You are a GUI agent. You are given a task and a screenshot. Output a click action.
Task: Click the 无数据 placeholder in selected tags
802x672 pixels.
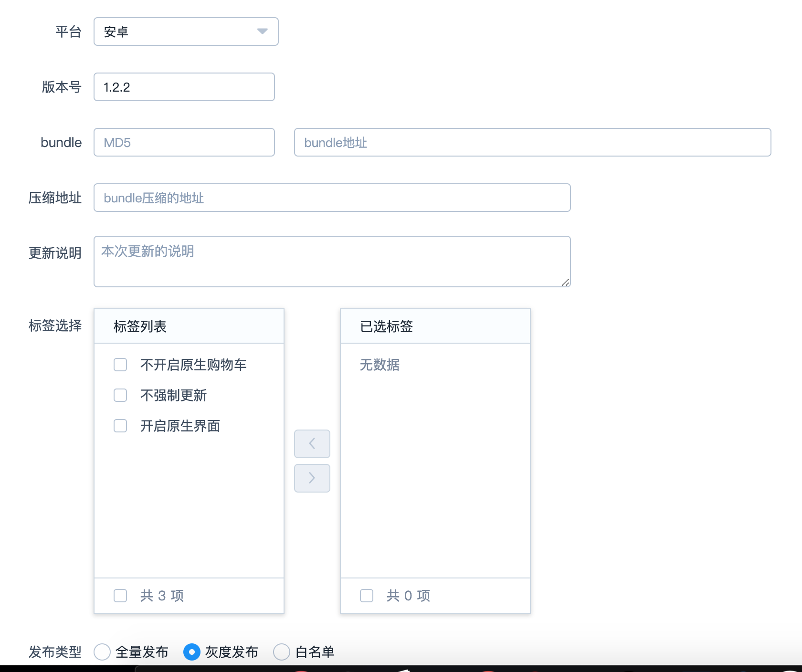[380, 365]
